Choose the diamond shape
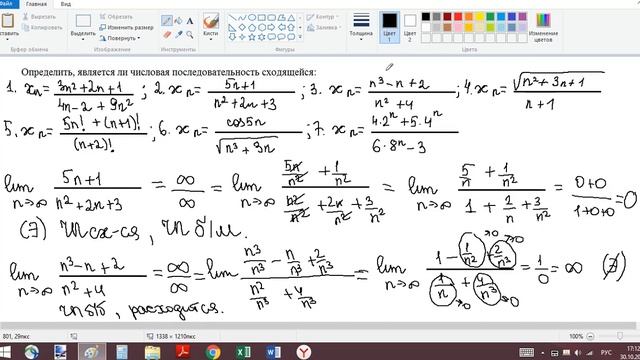 pos(242,27)
